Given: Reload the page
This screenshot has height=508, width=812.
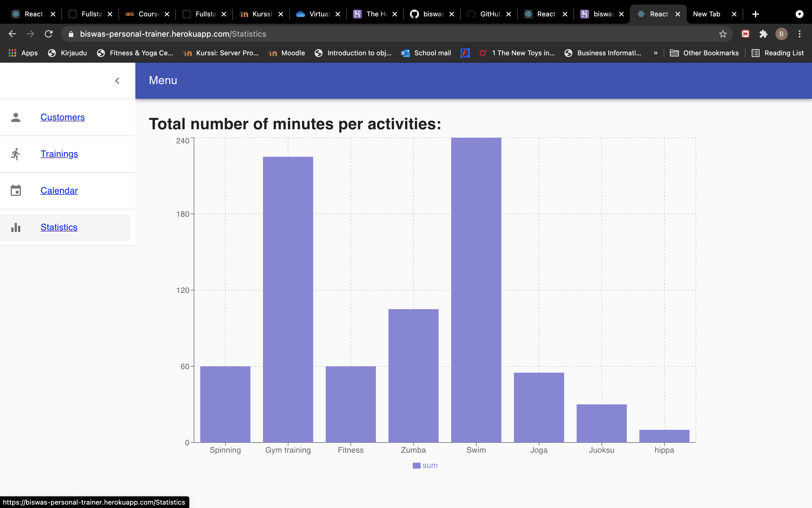Looking at the screenshot, I should [49, 34].
